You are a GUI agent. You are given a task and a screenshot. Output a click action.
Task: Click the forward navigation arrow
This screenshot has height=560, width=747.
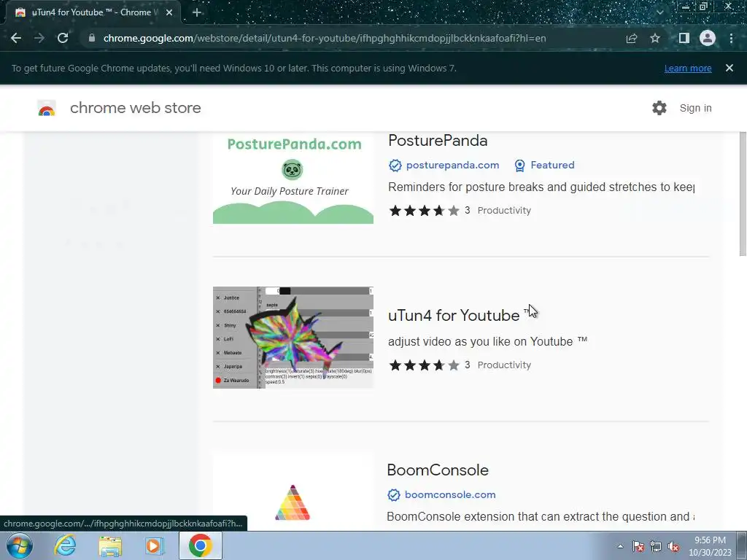[39, 38]
